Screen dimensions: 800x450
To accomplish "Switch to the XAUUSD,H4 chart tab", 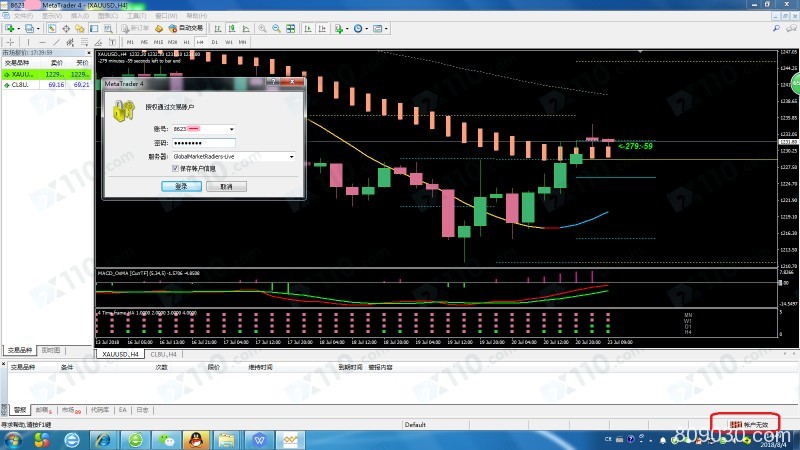I will 120,354.
